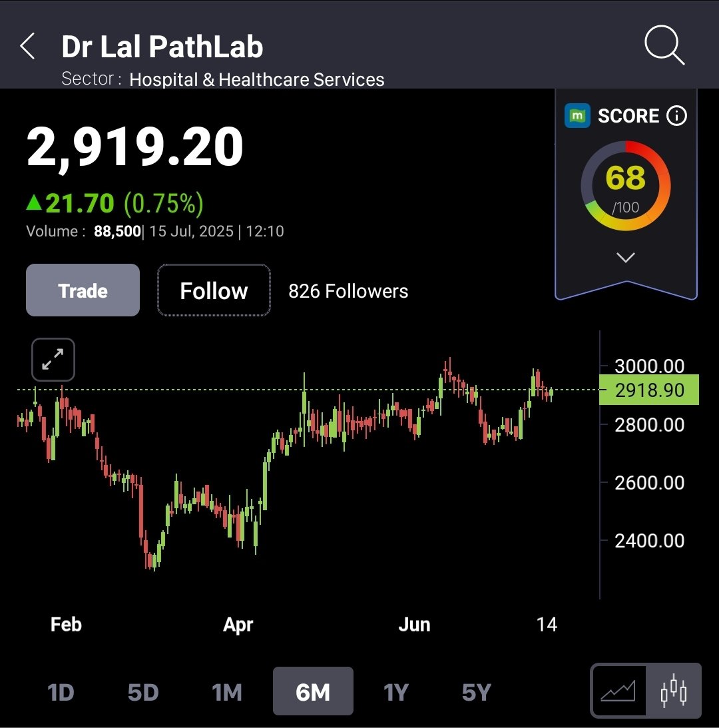
Task: Expand the score panel chevron
Action: (626, 257)
